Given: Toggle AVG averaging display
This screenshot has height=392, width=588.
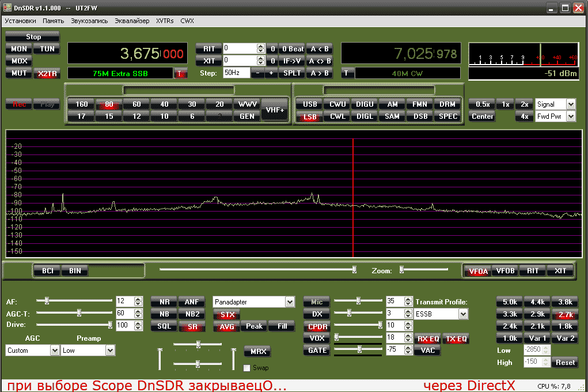Looking at the screenshot, I should pyautogui.click(x=226, y=326).
